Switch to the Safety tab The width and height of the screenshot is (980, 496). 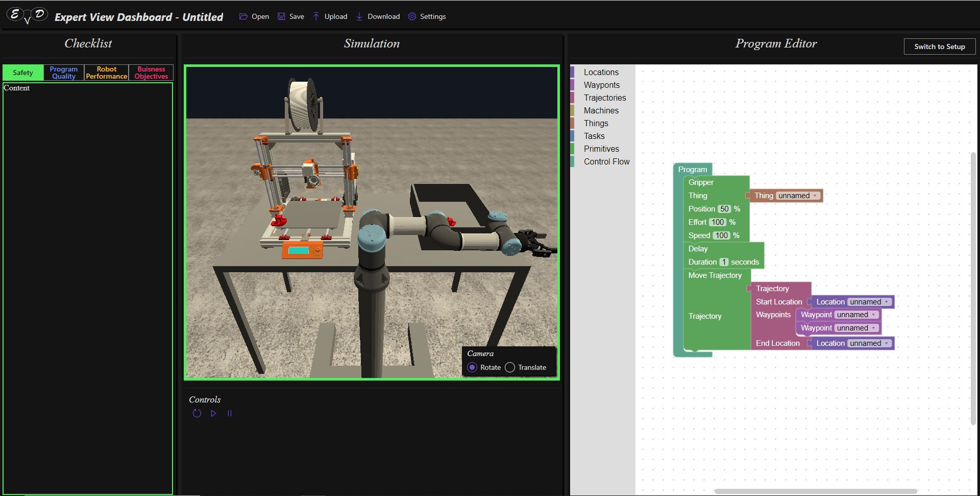23,73
